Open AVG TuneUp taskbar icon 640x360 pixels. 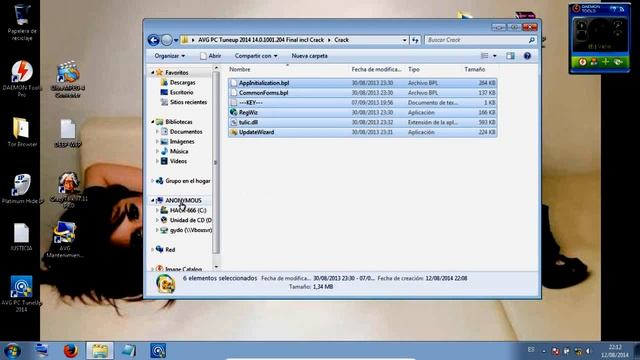[158, 351]
